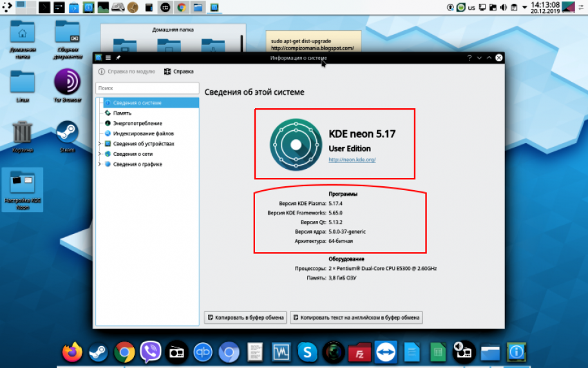Open Firefox from the dock
This screenshot has width=588, height=368.
click(72, 353)
